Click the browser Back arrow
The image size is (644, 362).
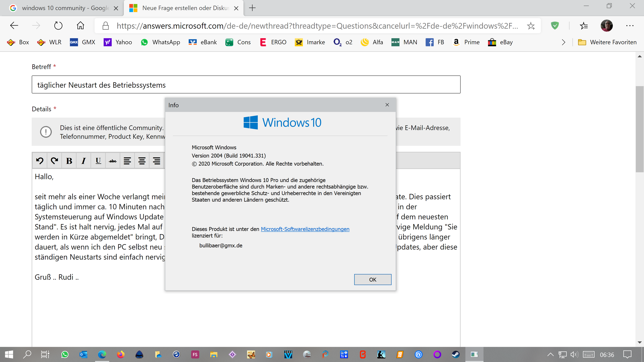point(14,26)
